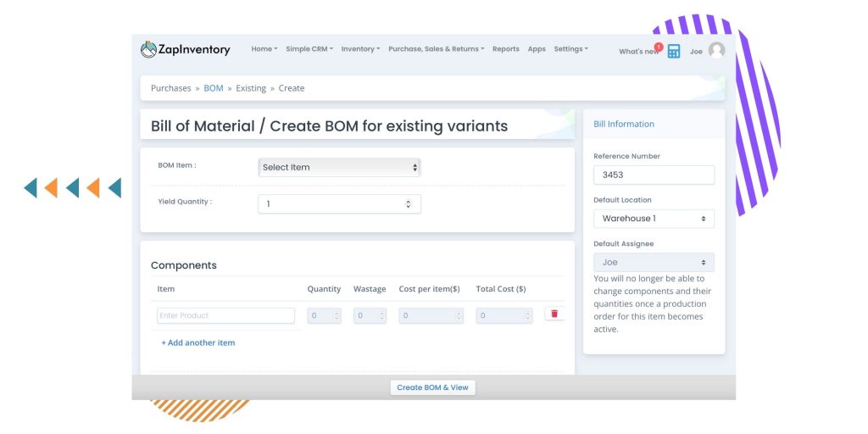Adjust the Yield Quantity stepper arrows
The image size is (868, 434).
coord(409,203)
